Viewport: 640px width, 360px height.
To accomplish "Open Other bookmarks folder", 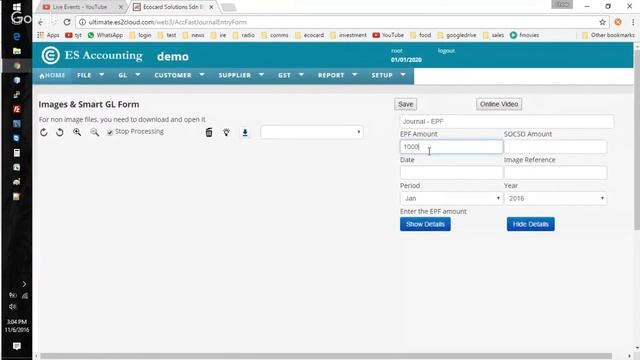I will click(x=608, y=35).
